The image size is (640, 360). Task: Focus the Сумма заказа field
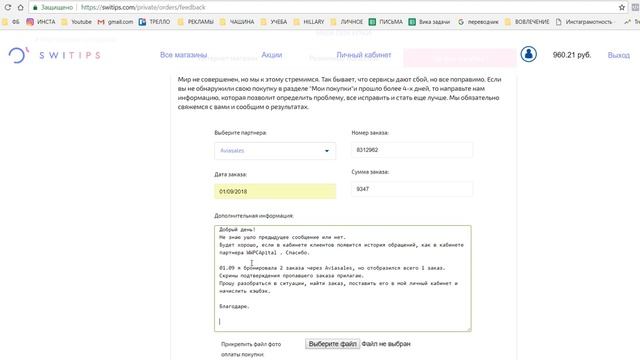pos(412,189)
